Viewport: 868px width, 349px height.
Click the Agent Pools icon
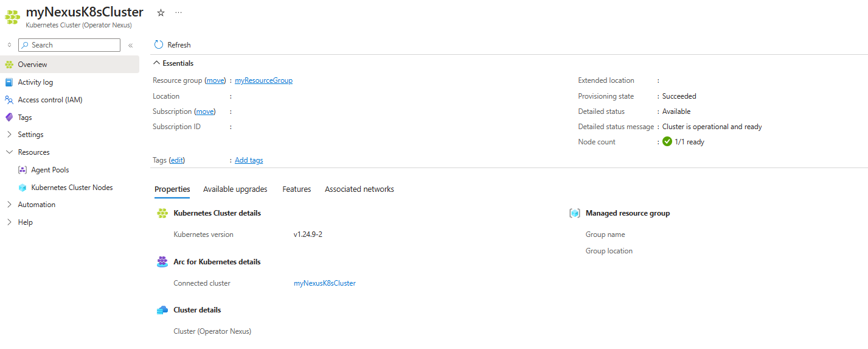pos(23,170)
